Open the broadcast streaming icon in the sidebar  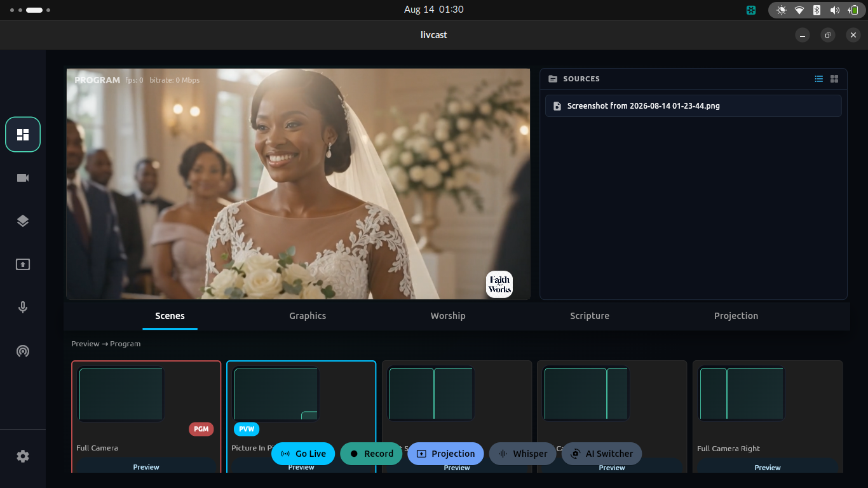[23, 351]
